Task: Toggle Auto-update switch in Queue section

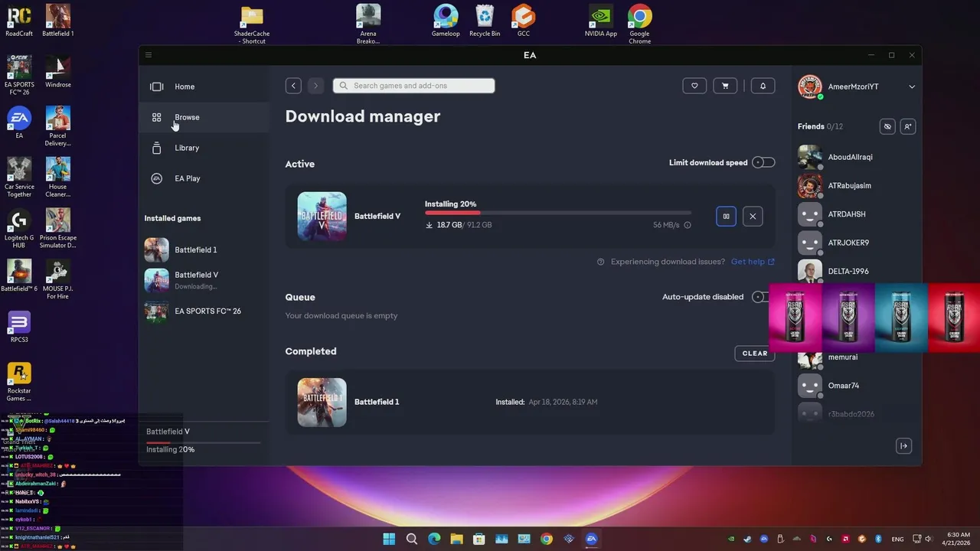Action: tap(759, 297)
